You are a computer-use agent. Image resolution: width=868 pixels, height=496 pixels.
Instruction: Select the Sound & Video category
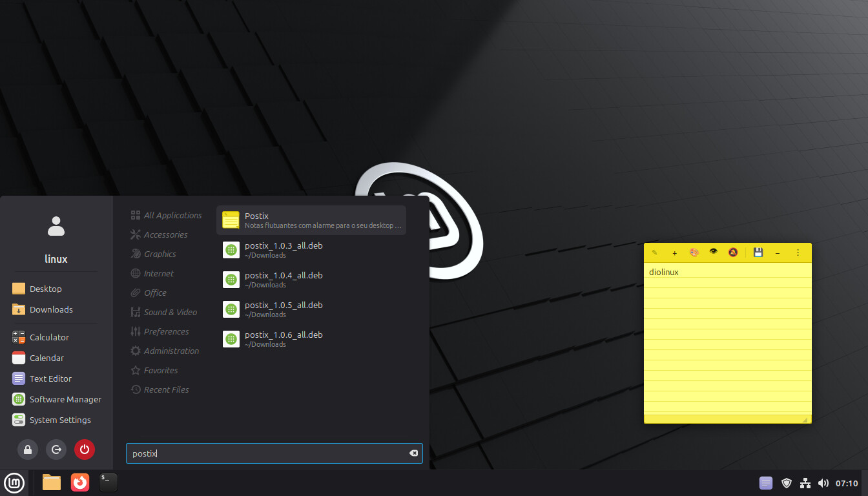[x=163, y=312]
